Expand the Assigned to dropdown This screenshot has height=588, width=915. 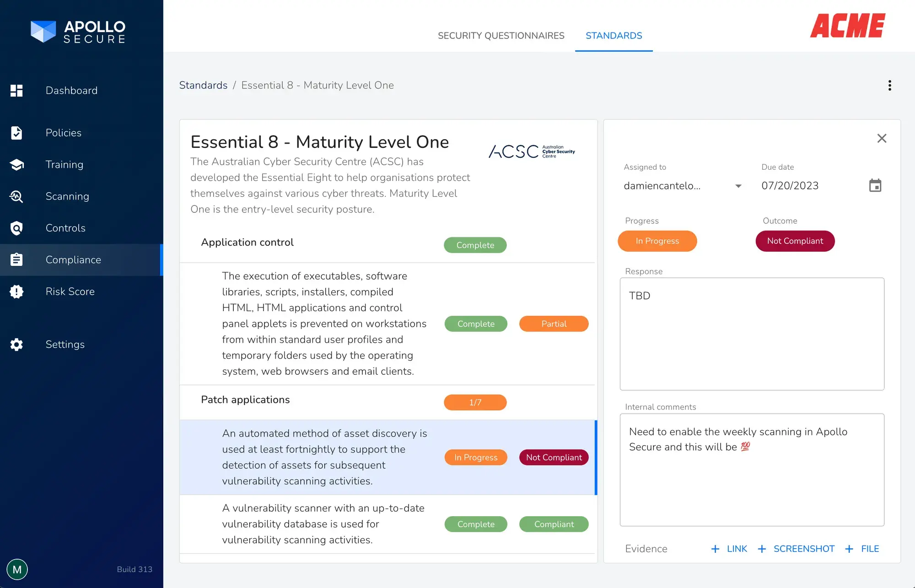(738, 186)
